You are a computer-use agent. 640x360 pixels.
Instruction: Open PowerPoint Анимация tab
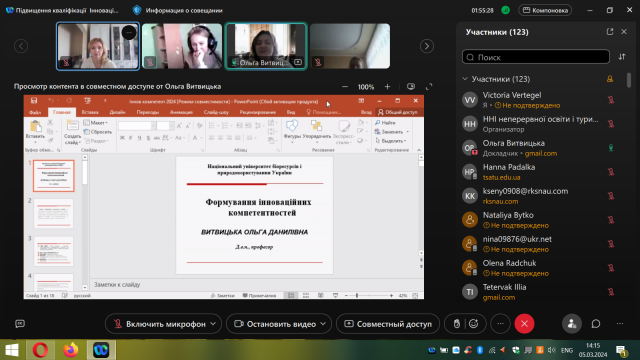(x=181, y=112)
